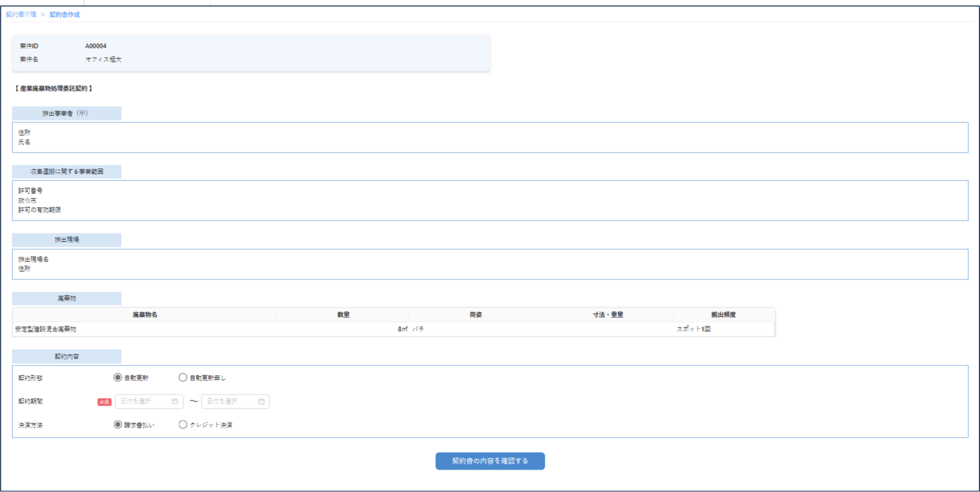Viewport: 980px width, 492px height.
Task: Click the 契約書作成 breadcrumb item
Action: tap(64, 15)
